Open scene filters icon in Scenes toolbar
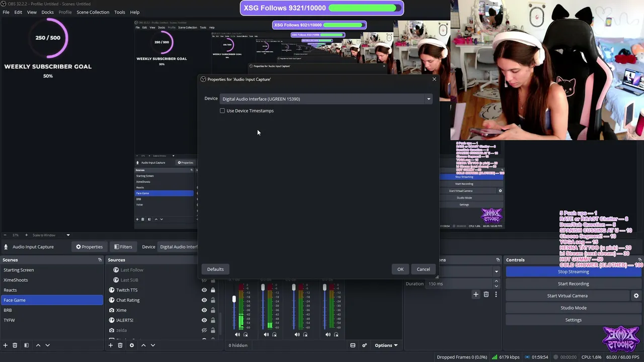The width and height of the screenshot is (644, 362). [x=26, y=345]
